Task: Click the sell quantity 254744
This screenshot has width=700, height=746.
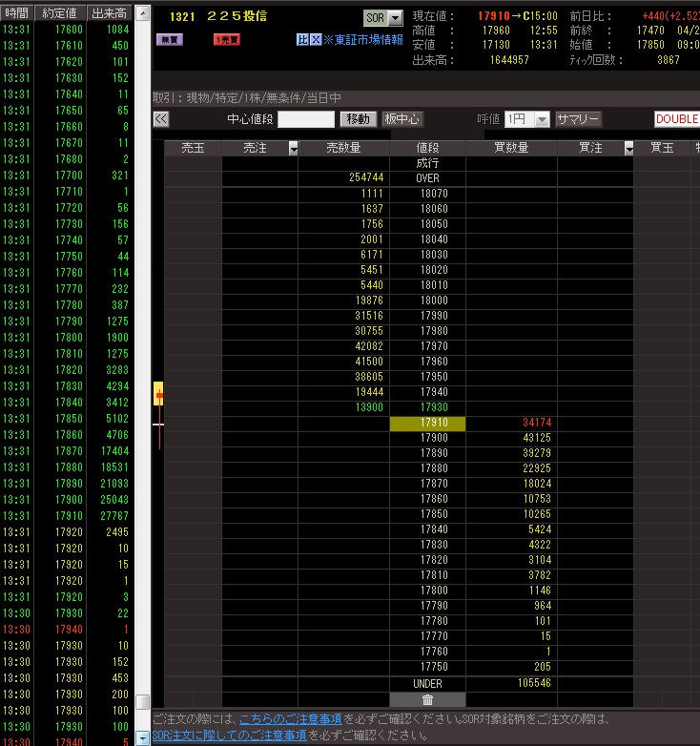Action: pos(366,178)
